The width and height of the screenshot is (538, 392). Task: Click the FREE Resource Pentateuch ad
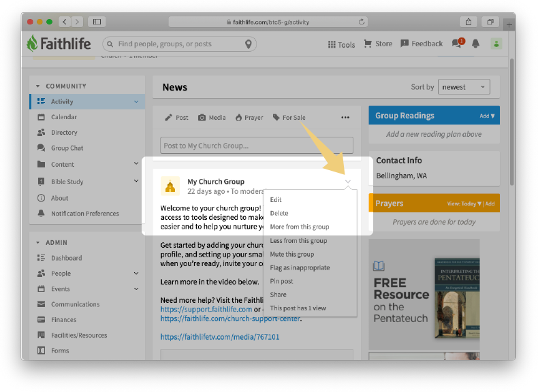(424, 294)
